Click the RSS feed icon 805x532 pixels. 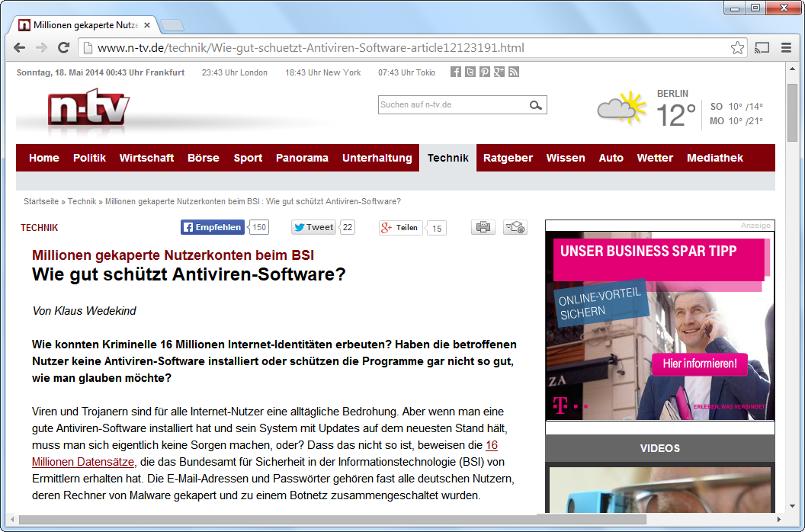(x=514, y=72)
